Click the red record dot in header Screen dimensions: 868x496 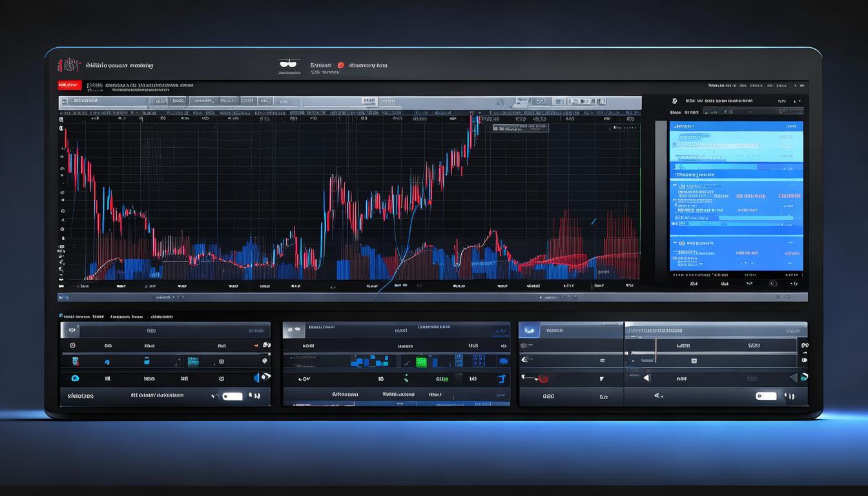point(340,65)
